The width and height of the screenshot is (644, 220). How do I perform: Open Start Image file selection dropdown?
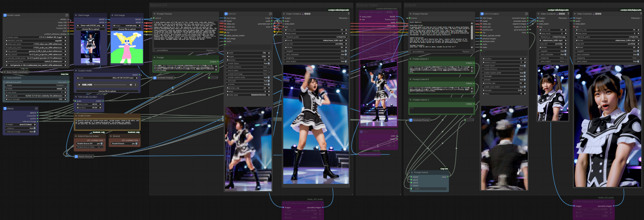click(91, 26)
